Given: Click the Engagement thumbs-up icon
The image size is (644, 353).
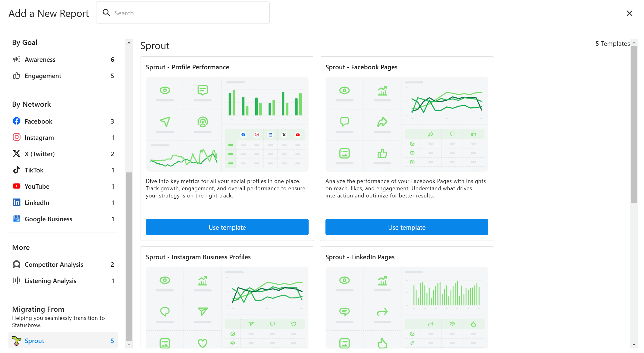Looking at the screenshot, I should pyautogui.click(x=17, y=76).
